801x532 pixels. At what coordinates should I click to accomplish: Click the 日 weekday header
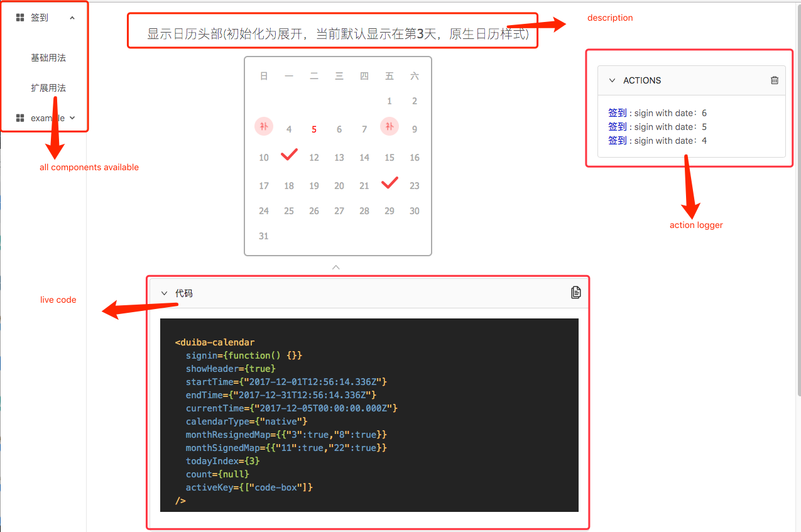tap(264, 76)
